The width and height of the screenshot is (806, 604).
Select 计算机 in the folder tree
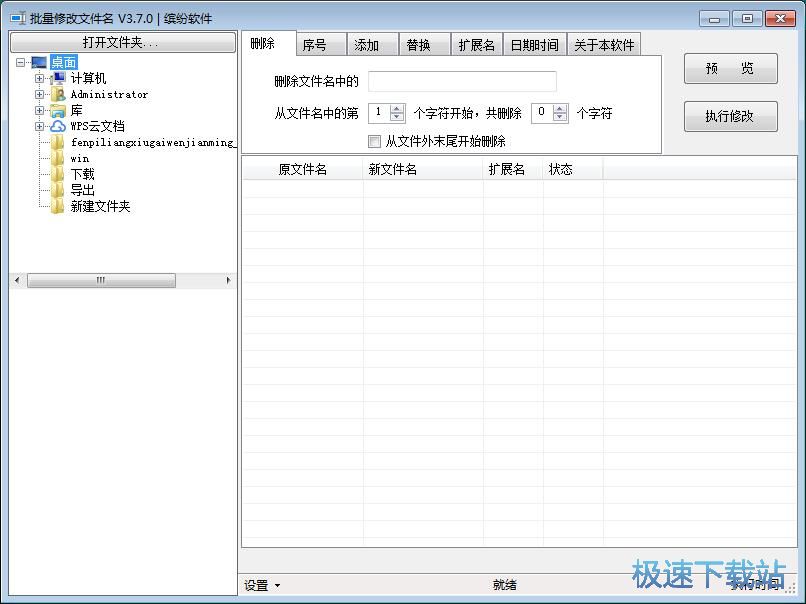(x=88, y=78)
